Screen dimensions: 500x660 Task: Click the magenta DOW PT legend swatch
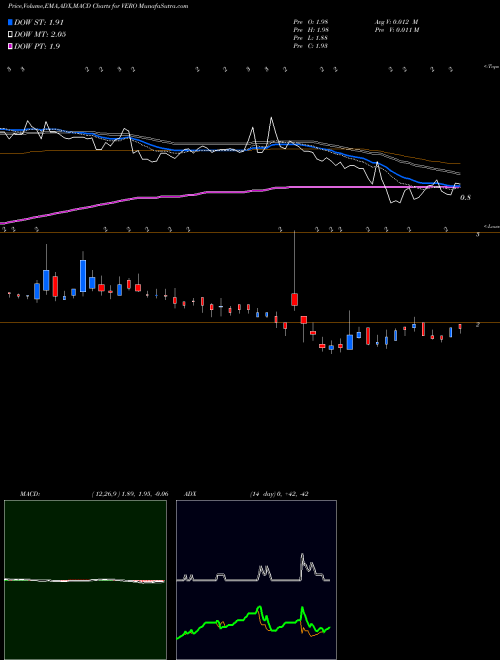10,46
